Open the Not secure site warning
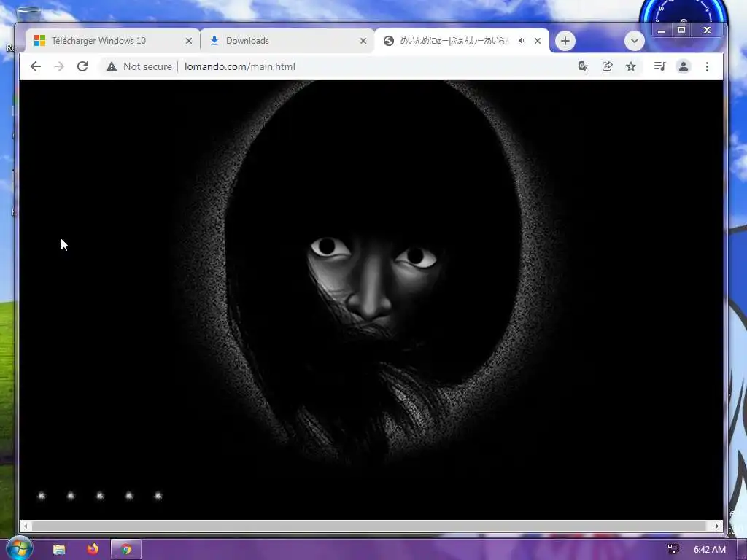This screenshot has height=560, width=747. tap(139, 66)
